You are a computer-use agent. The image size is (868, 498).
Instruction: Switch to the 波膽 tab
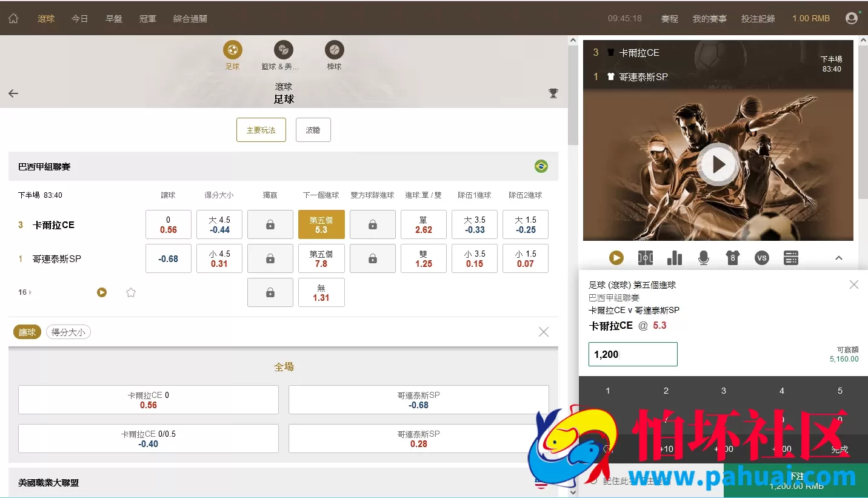coord(313,130)
